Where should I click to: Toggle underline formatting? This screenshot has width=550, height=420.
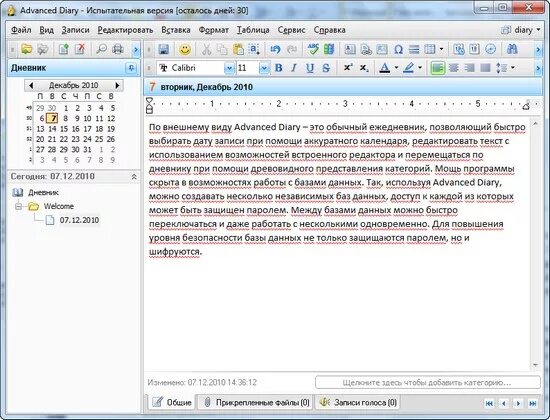pyautogui.click(x=310, y=68)
